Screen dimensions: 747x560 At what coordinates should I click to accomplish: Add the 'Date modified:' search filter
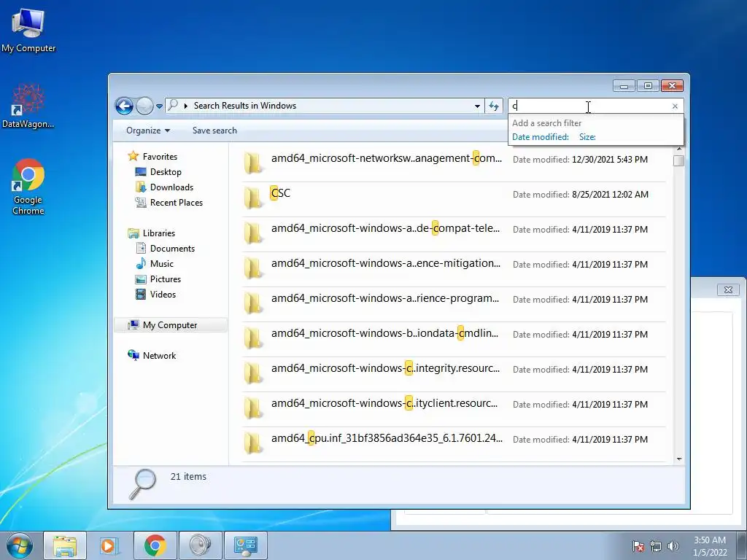(x=541, y=137)
